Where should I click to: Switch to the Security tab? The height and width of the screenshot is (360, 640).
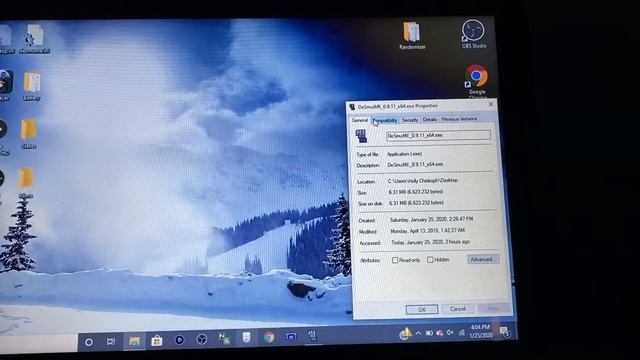pyautogui.click(x=410, y=120)
